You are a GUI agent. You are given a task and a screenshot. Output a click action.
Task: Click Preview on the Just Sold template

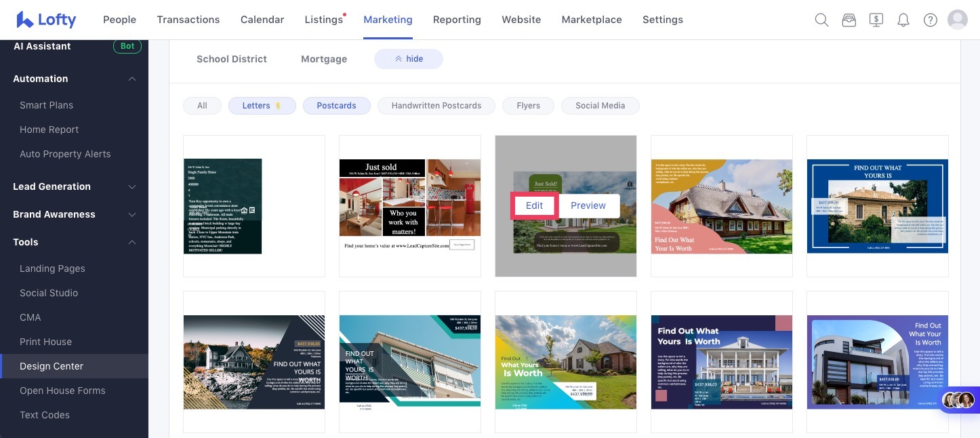tap(588, 205)
